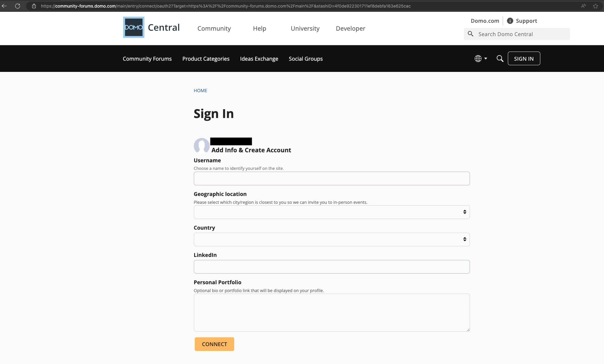Click the SIGN IN button
This screenshot has height=364, width=604.
coord(524,59)
